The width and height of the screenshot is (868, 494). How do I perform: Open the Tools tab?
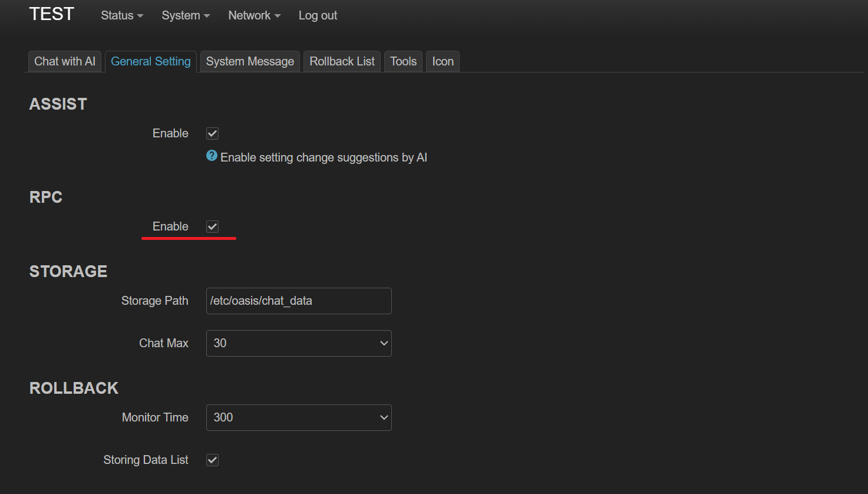[x=403, y=61]
